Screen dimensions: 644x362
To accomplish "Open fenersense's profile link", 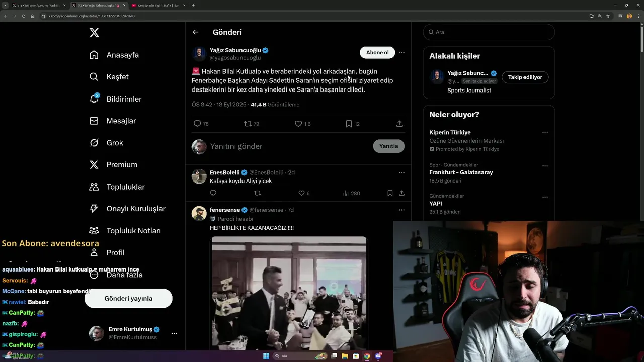I will tap(225, 210).
